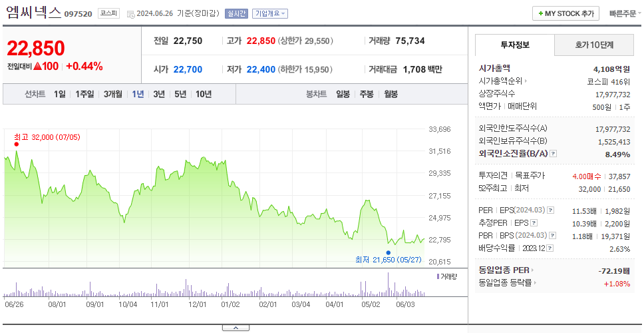Click the 2.63% dividend yield value
The width and height of the screenshot is (644, 333).
[x=620, y=248]
